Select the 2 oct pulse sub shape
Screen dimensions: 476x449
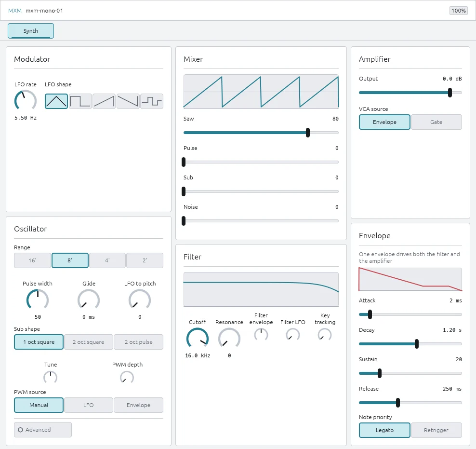point(138,342)
